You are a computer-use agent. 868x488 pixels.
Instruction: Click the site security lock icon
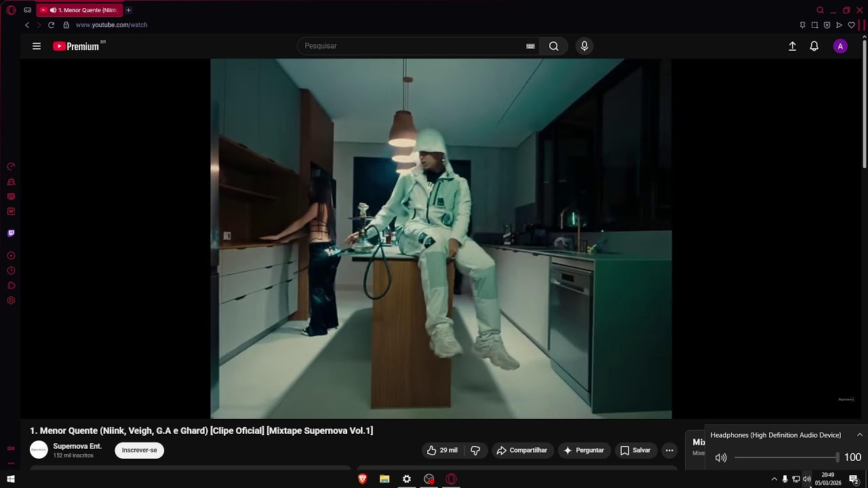pyautogui.click(x=66, y=25)
